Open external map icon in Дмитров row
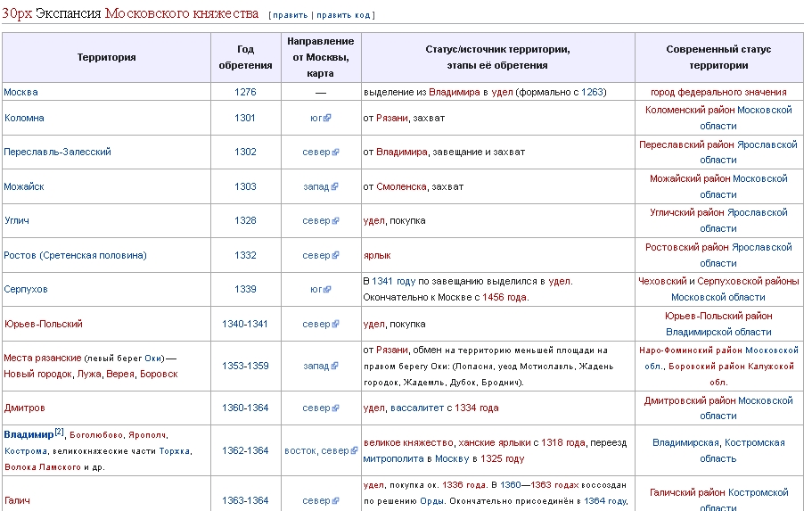The image size is (812, 511). [335, 408]
